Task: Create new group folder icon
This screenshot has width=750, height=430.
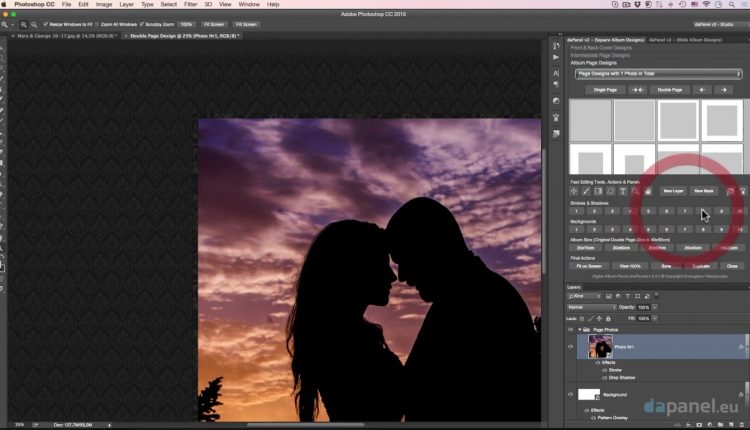Action: 720,425
